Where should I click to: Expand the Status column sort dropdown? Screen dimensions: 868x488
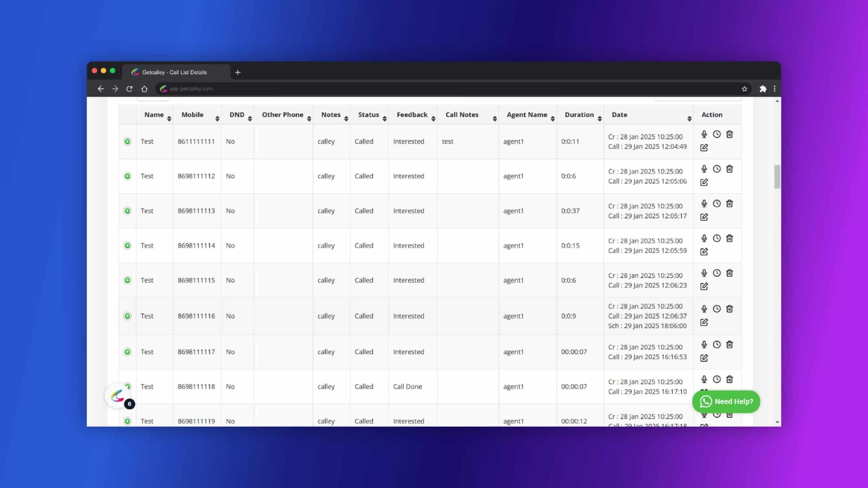click(384, 118)
